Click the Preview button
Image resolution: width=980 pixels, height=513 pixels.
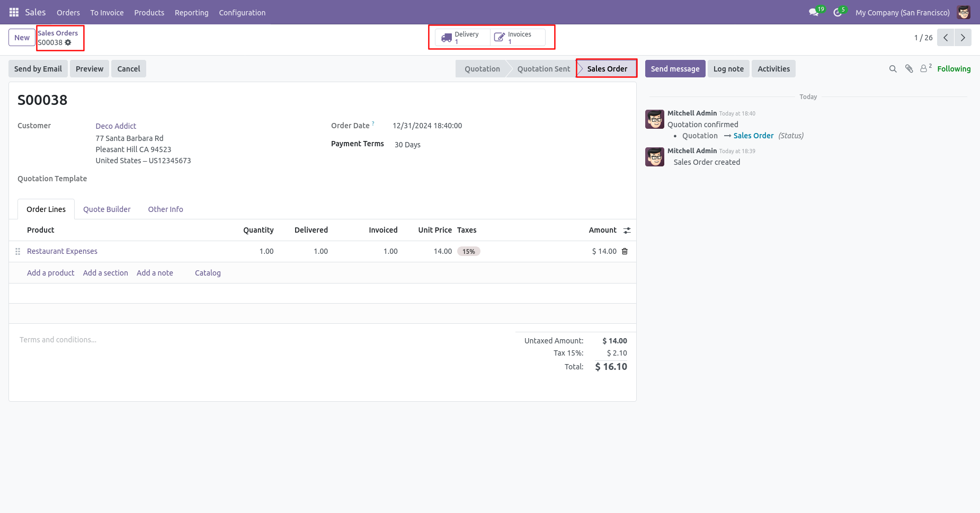click(90, 69)
